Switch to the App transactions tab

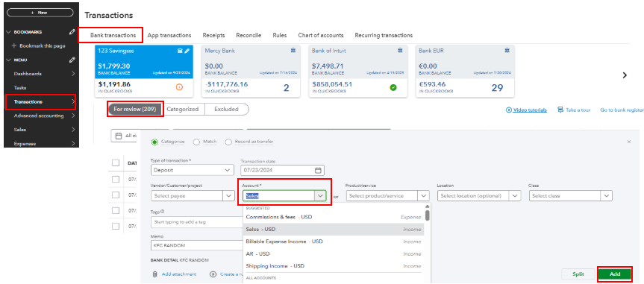169,35
